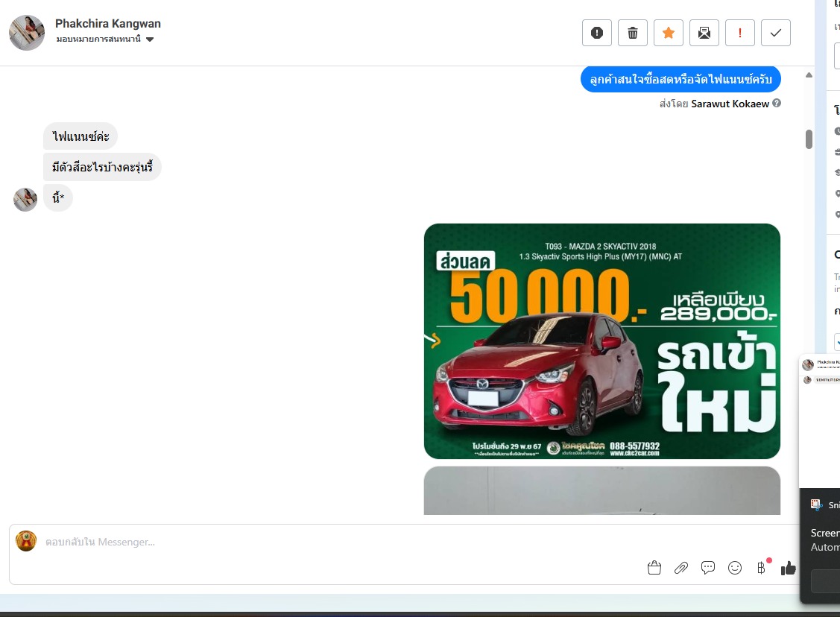Send a thumbs-up like

pyautogui.click(x=788, y=568)
